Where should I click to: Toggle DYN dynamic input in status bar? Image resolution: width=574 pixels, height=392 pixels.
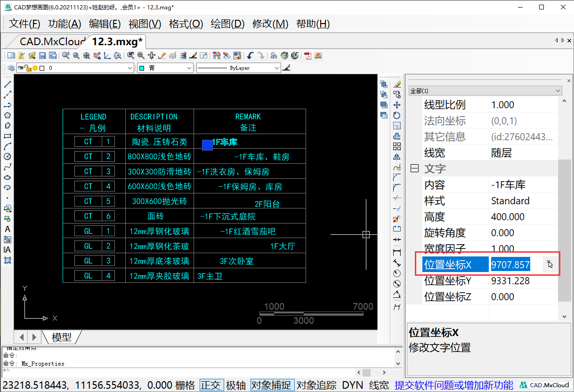point(353,385)
